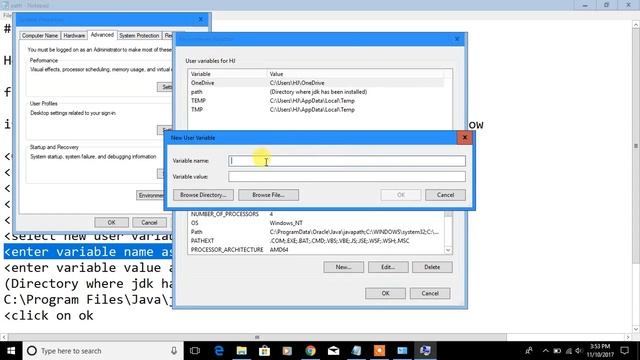Screen dimensions: 640x360
Task: Click the Variable column header in user variables
Action: tap(227, 74)
